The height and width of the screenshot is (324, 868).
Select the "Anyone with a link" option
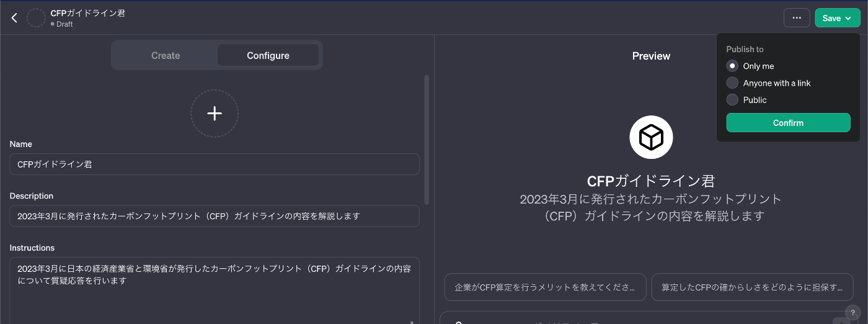[x=732, y=83]
